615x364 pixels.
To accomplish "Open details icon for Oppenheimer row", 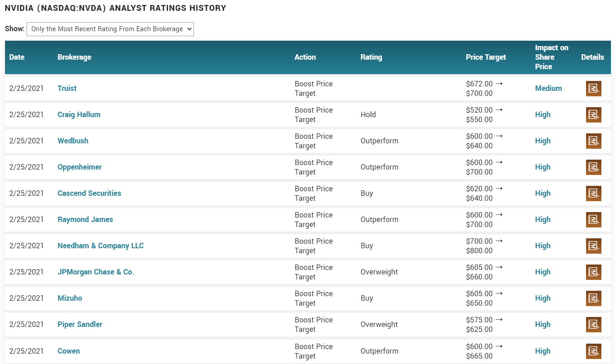I will point(593,167).
